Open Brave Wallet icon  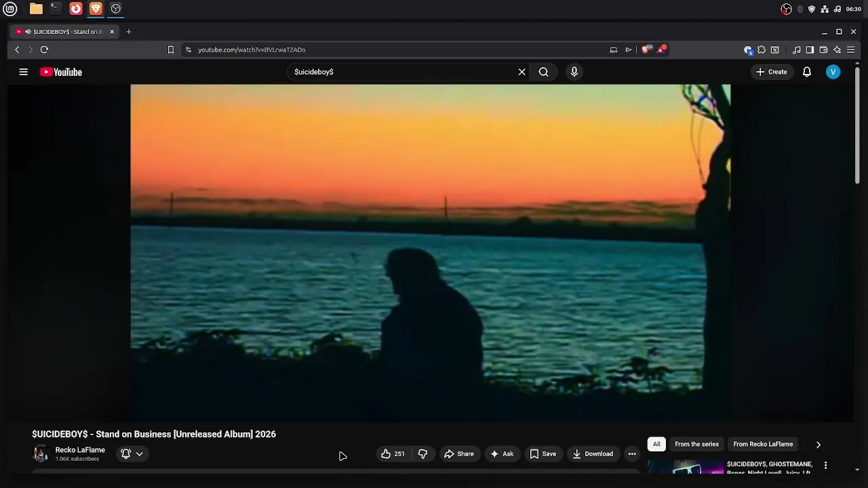(823, 49)
